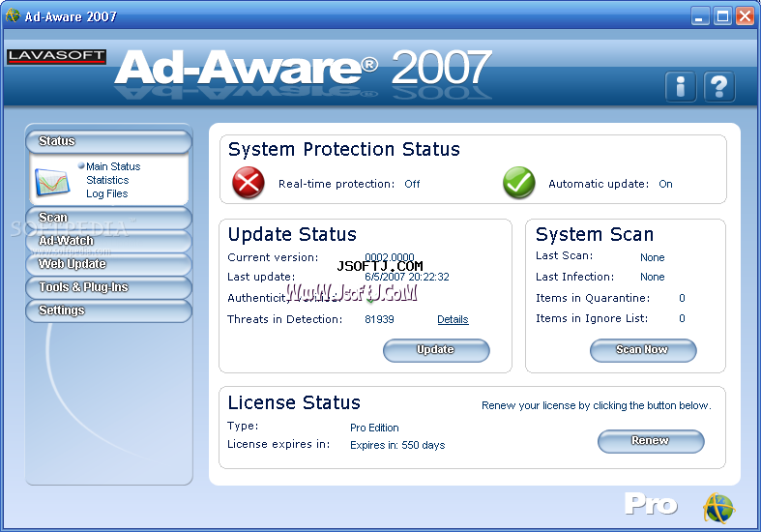Image resolution: width=761 pixels, height=532 pixels.
Task: Maximize the Ad-Aware 2007 window
Action: point(722,16)
